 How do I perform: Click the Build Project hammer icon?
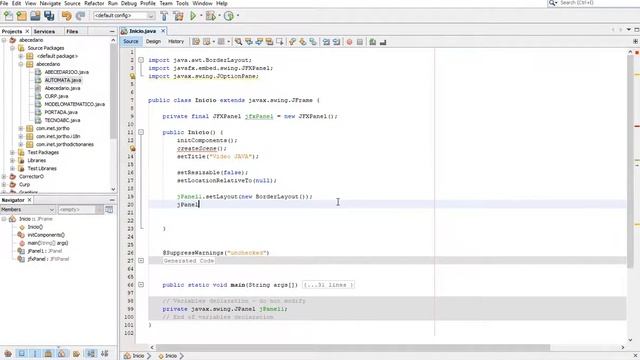[164, 16]
